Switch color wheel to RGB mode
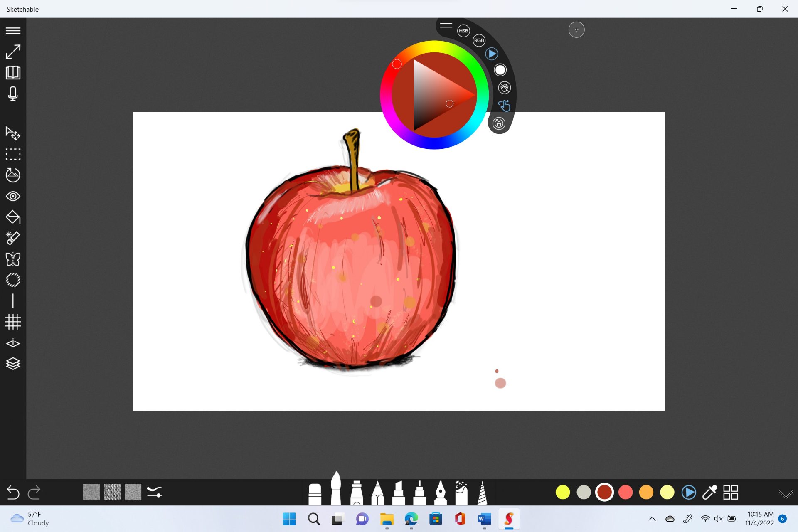Screen dimensions: 798x532 coord(479,40)
